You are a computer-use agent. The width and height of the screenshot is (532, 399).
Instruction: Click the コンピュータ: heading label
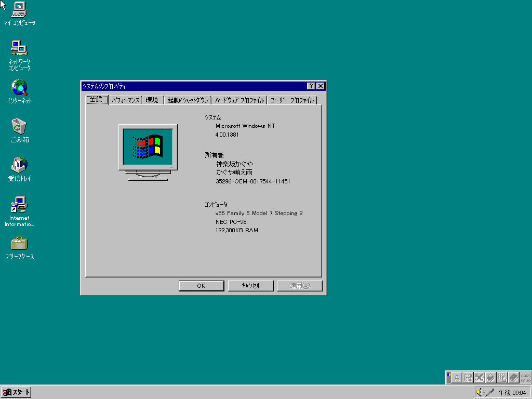(216, 205)
